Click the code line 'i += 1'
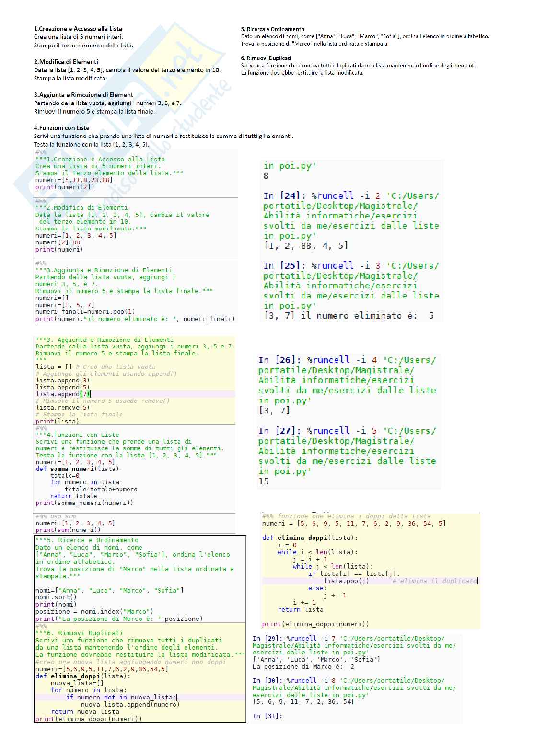This screenshot has width=535, height=756. [304, 602]
